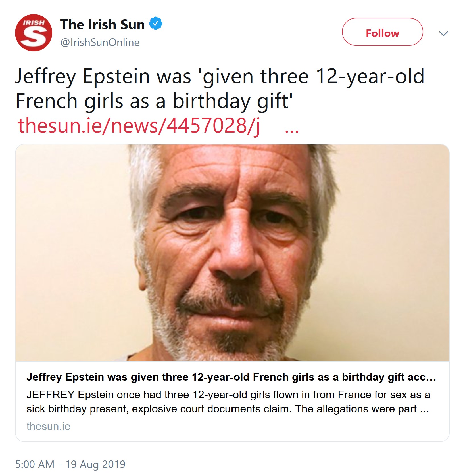Select the card summary starting with JEFFREY

coord(228,402)
